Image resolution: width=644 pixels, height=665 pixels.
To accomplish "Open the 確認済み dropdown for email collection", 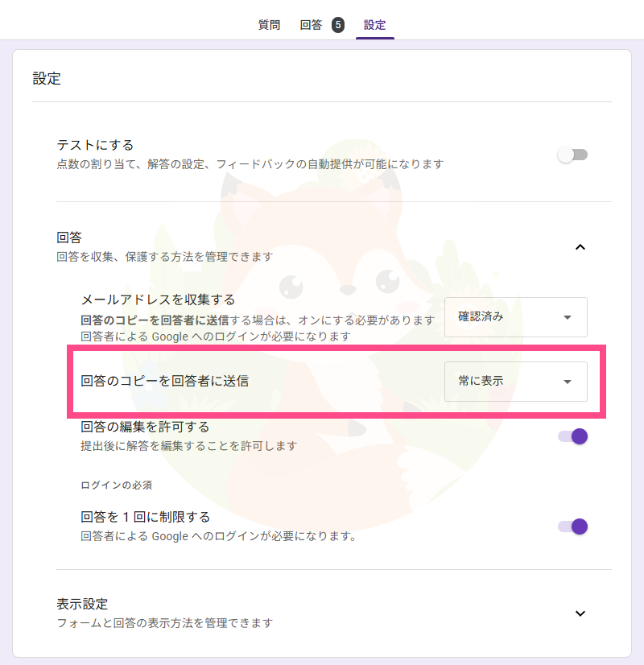I will click(515, 317).
